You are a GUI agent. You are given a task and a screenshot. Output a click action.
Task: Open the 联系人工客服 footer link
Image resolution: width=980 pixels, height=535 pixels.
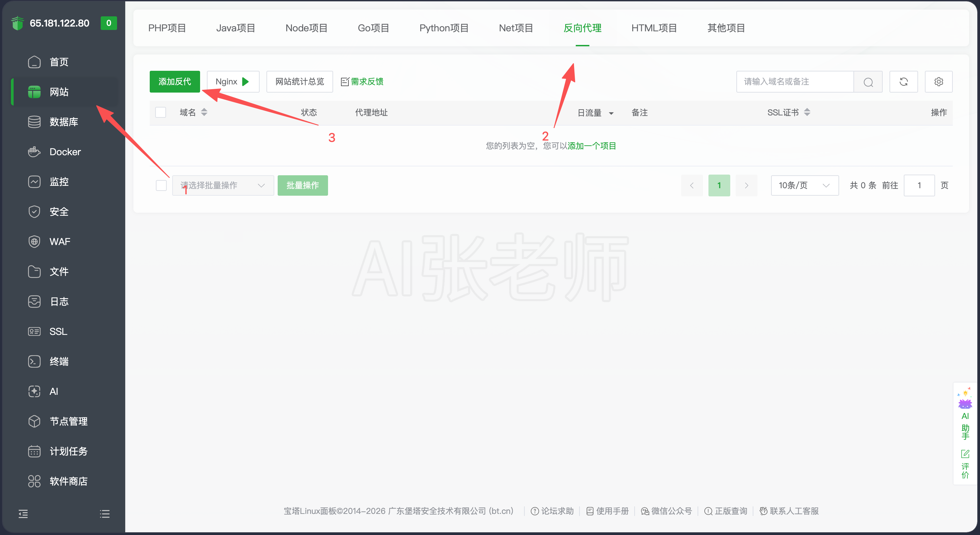coord(789,511)
